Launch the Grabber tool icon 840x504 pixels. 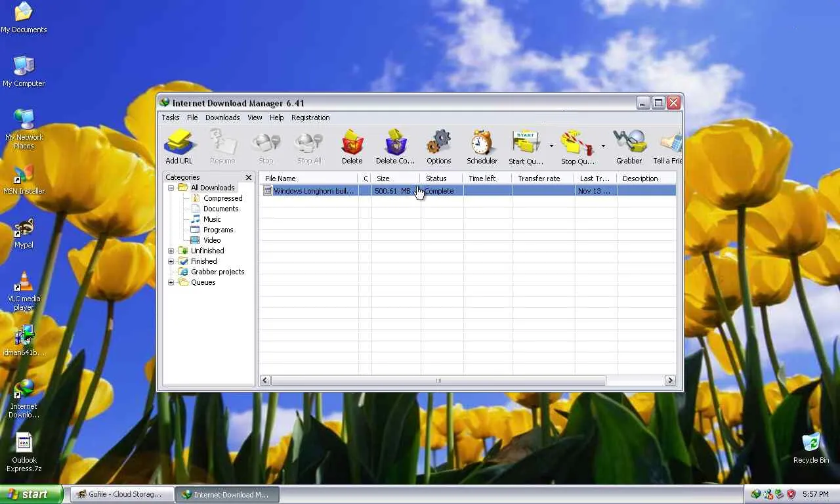pos(629,146)
